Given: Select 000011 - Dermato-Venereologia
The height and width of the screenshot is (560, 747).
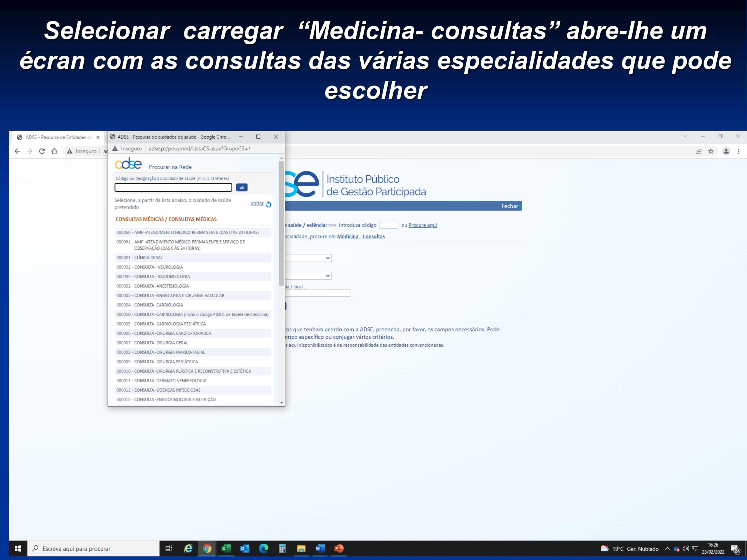Looking at the screenshot, I should click(x=193, y=380).
